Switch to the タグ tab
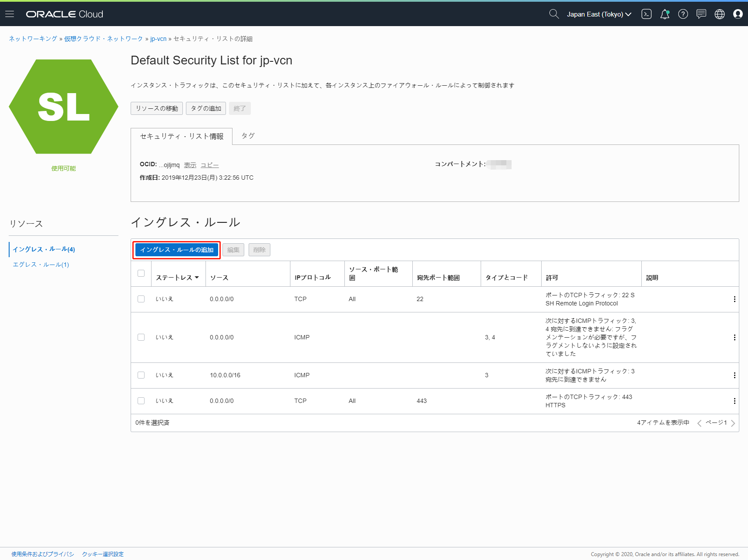 248,136
